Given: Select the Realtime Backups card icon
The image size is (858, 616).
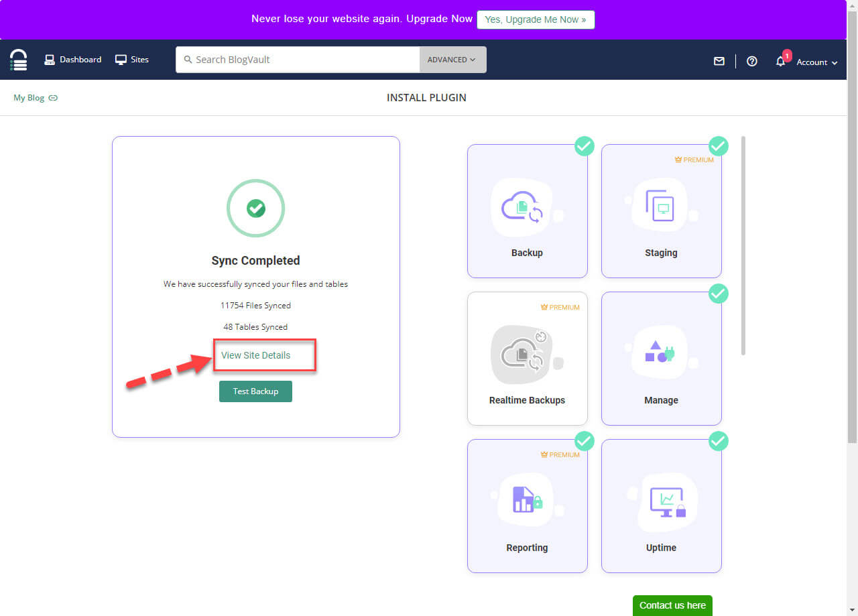Looking at the screenshot, I should click(527, 355).
